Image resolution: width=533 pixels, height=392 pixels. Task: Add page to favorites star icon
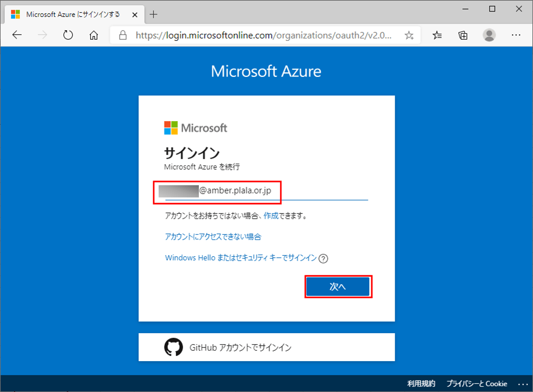[x=409, y=35]
